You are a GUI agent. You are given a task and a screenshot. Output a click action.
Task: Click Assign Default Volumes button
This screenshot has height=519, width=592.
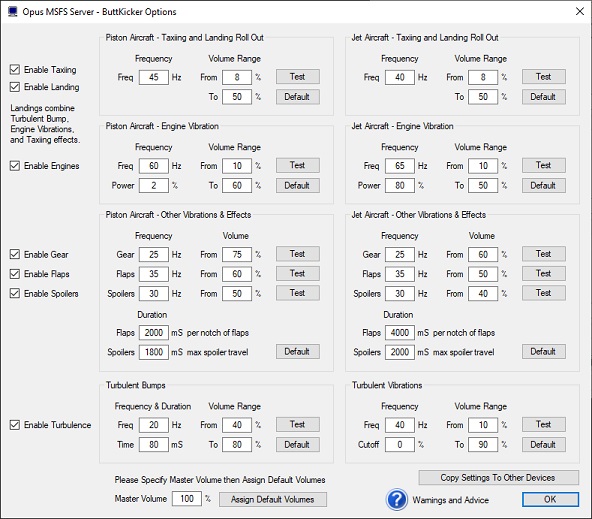(x=273, y=499)
